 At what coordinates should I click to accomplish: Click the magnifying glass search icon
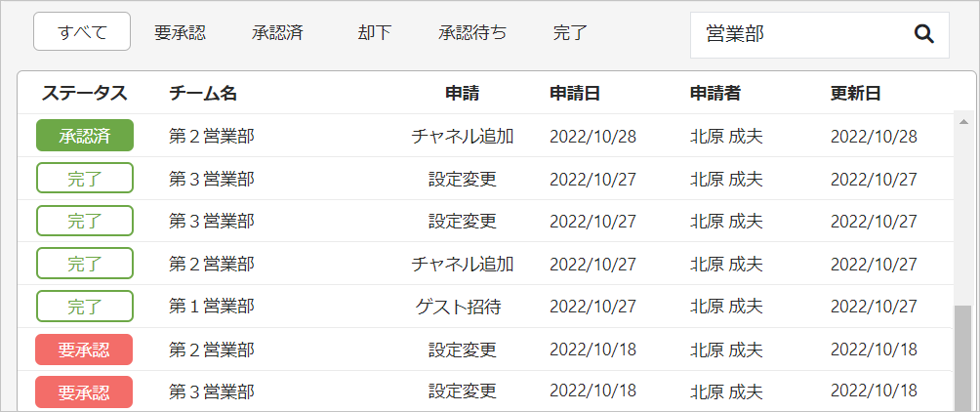[923, 34]
